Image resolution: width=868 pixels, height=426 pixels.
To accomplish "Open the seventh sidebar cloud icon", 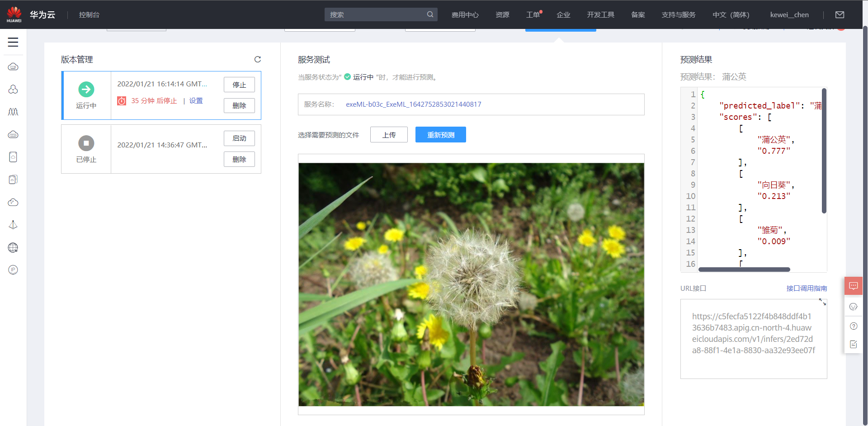I will tap(13, 202).
